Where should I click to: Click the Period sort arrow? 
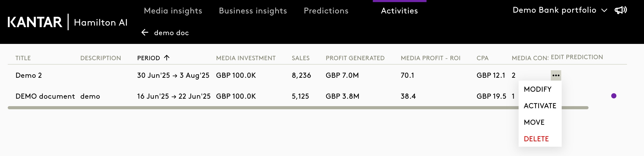[167, 58]
